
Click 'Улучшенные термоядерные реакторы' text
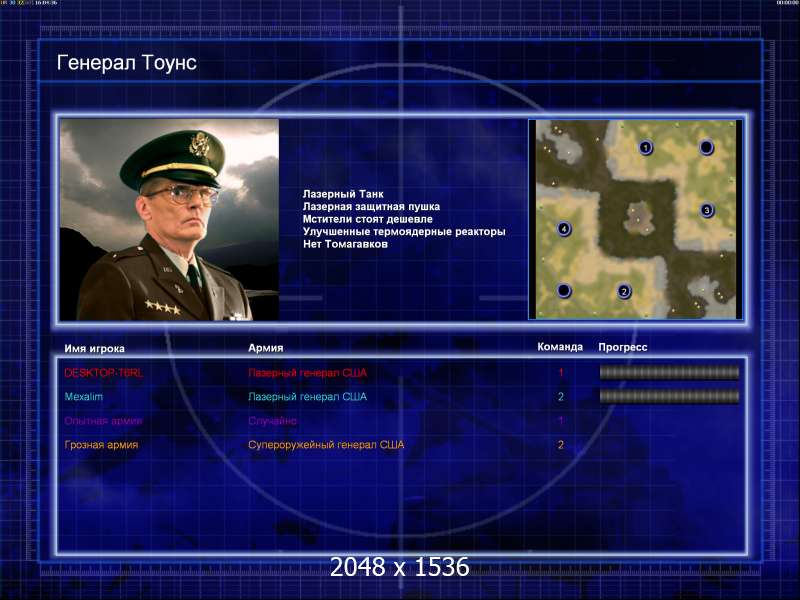404,232
